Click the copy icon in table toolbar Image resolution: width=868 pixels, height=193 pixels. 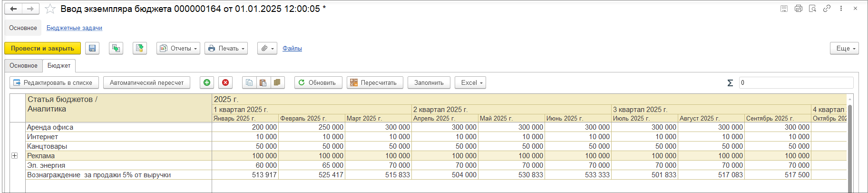249,82
